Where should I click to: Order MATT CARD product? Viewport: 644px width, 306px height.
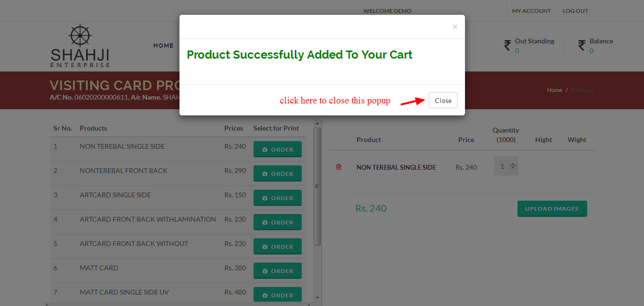(x=277, y=271)
